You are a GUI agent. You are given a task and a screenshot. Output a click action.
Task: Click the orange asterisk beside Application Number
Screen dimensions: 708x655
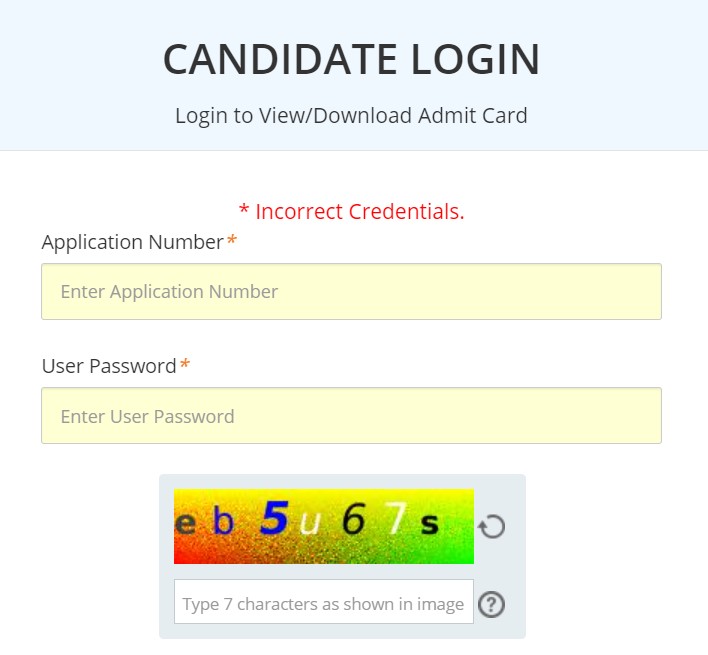click(232, 240)
